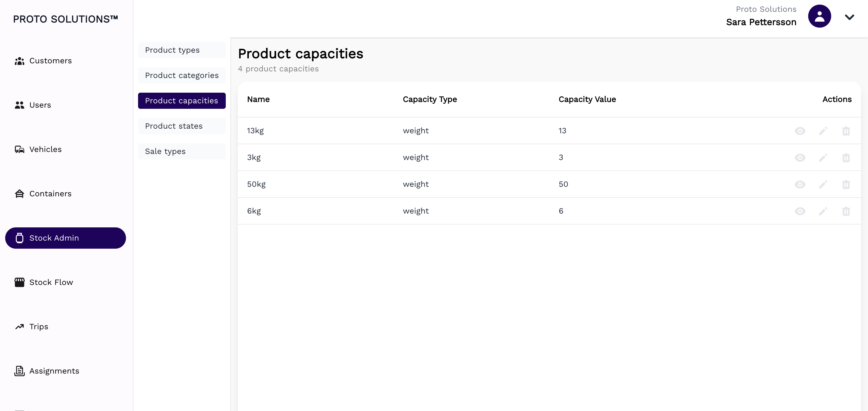View the 50kg capacity via eye icon
868x411 pixels.
tap(800, 184)
